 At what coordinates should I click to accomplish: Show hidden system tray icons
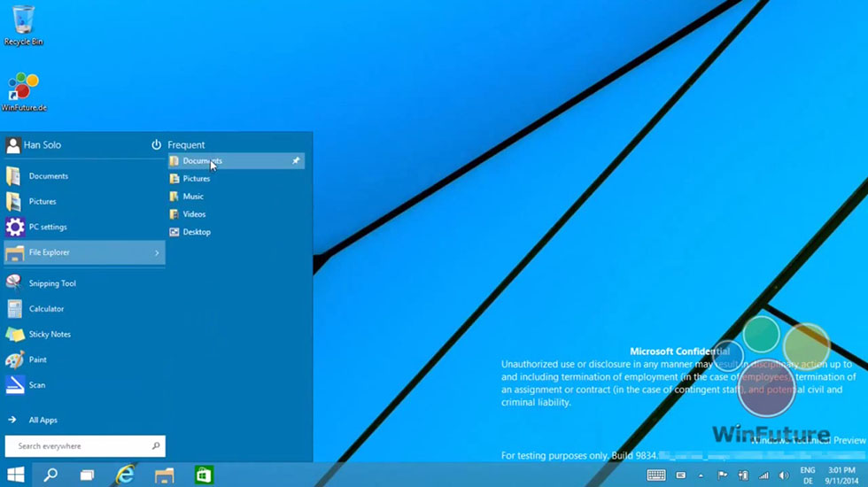(701, 475)
